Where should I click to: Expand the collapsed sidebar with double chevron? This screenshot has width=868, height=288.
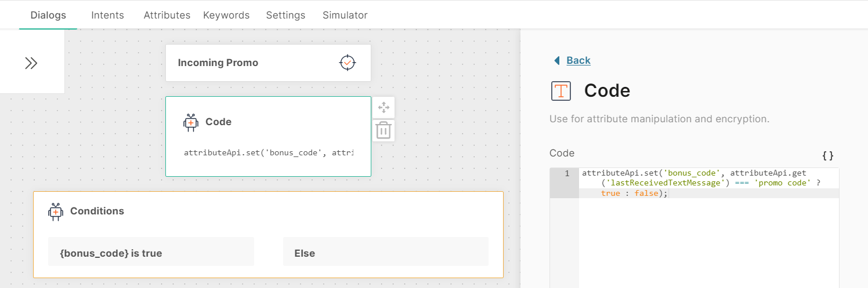31,63
